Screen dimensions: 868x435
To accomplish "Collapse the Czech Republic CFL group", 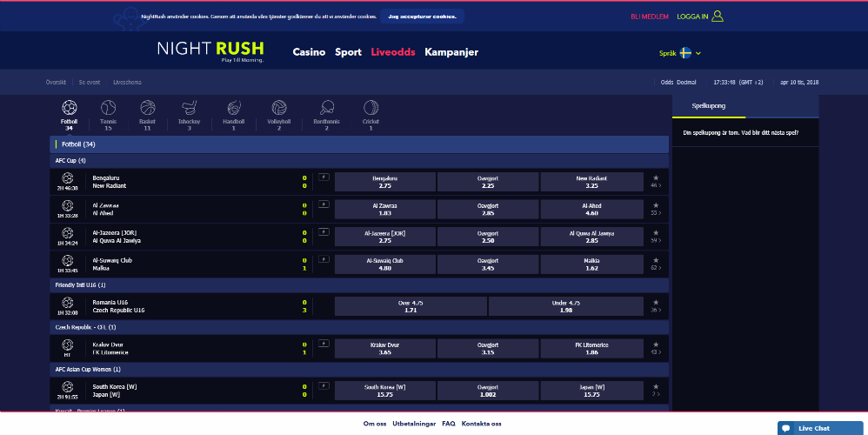I will pos(359,327).
